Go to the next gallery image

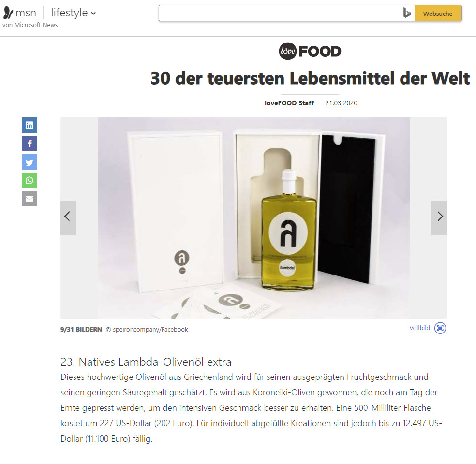tap(439, 217)
